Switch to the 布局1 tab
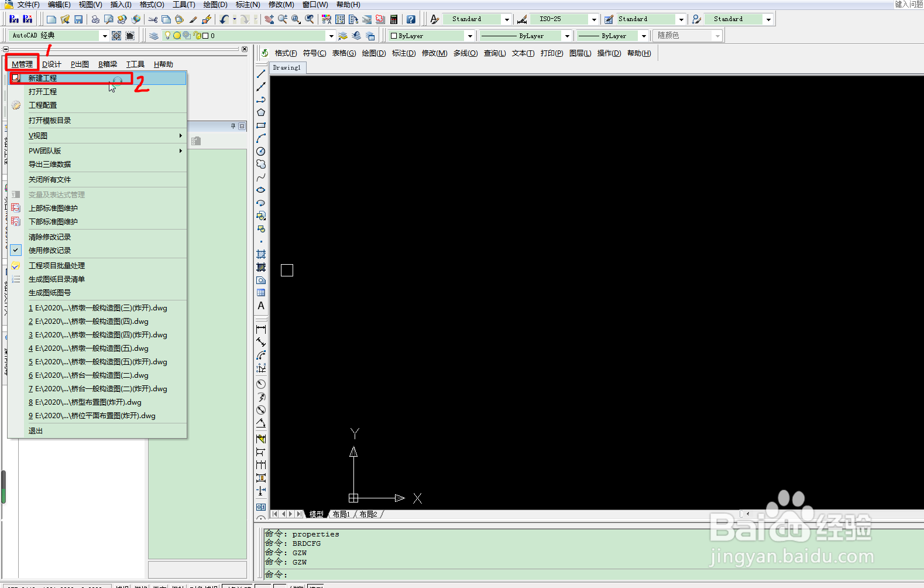This screenshot has height=588, width=924. click(x=341, y=514)
